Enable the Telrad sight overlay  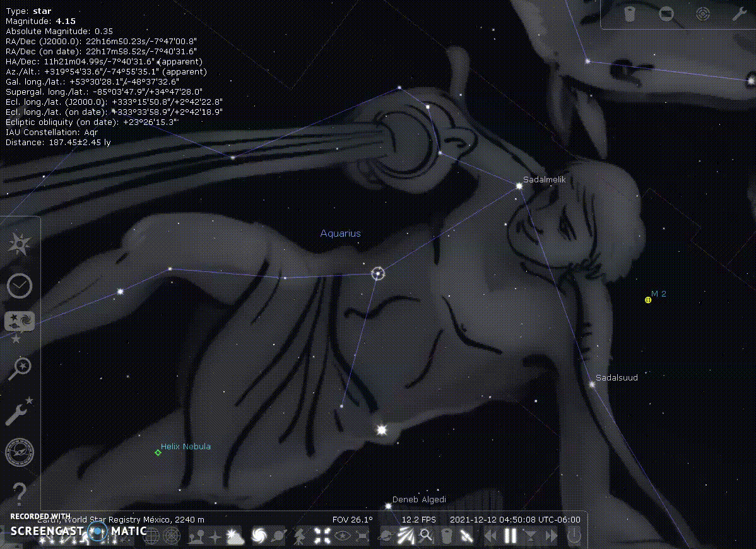[x=703, y=13]
